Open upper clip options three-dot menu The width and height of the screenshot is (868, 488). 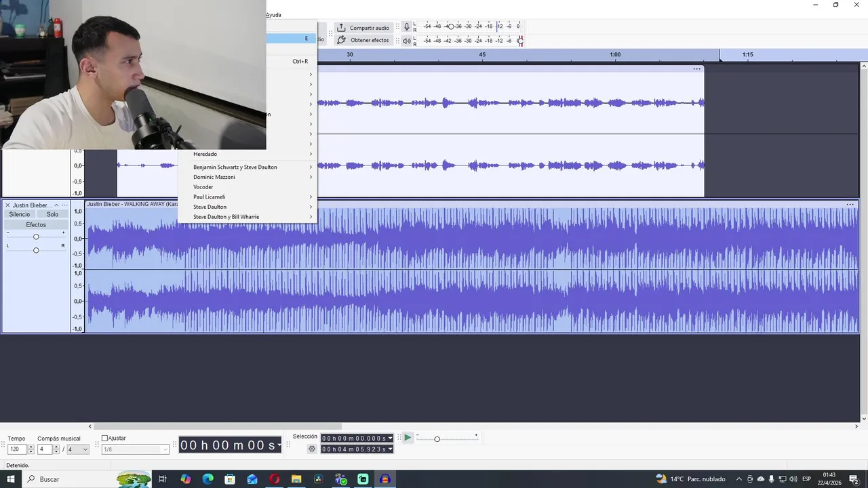click(696, 69)
